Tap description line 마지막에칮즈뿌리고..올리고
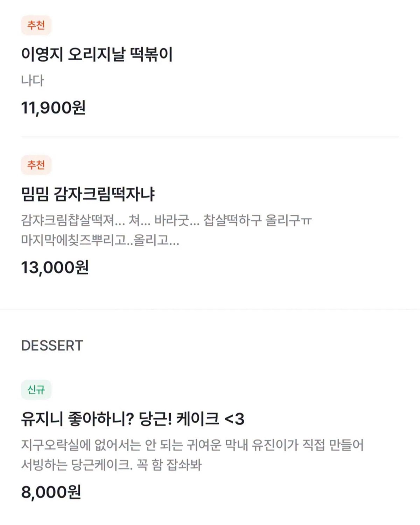This screenshot has width=420, height=525. coord(100,240)
